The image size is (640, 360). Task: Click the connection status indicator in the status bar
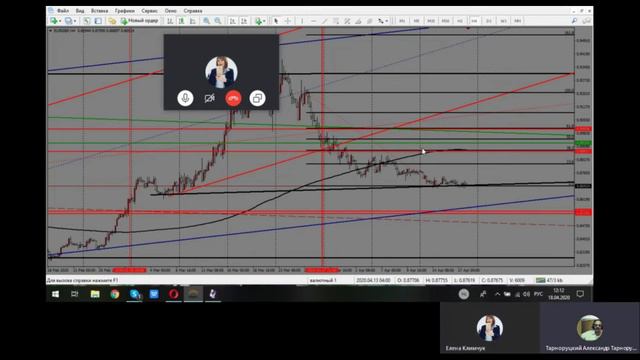pyautogui.click(x=549, y=280)
